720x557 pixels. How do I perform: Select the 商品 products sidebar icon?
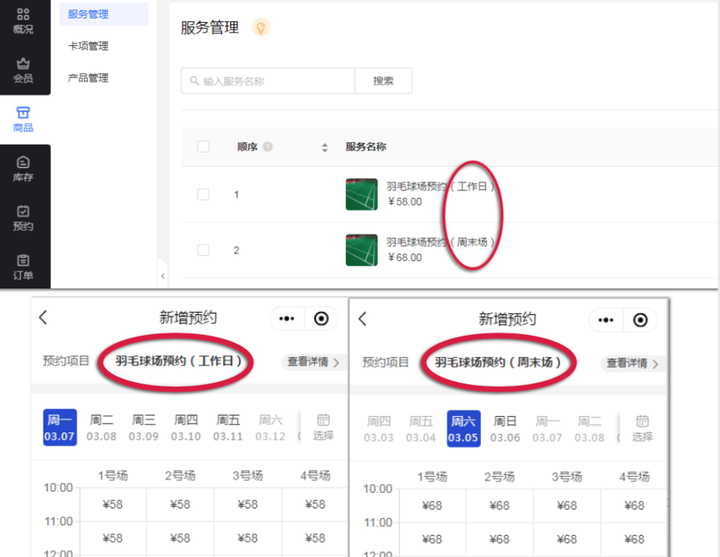pos(24,118)
